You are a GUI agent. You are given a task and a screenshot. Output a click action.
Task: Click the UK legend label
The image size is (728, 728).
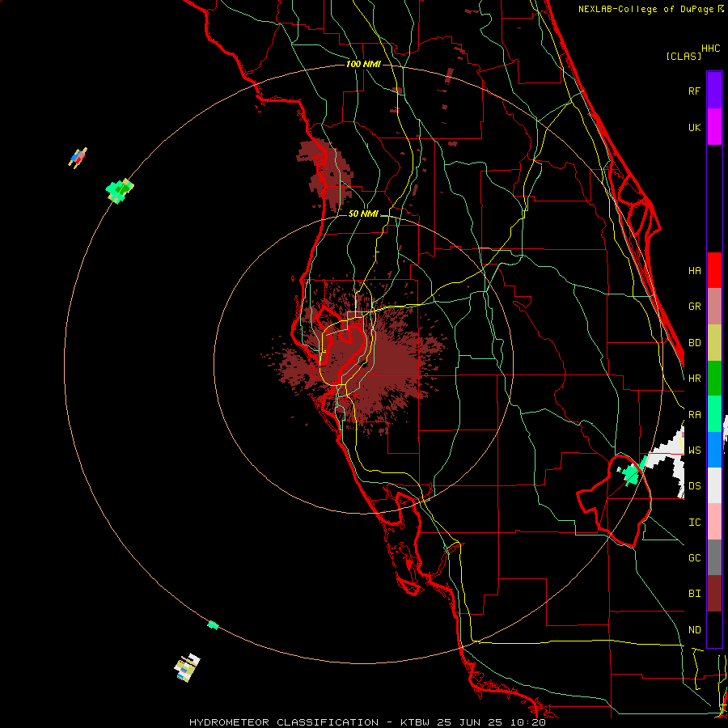[x=694, y=127]
